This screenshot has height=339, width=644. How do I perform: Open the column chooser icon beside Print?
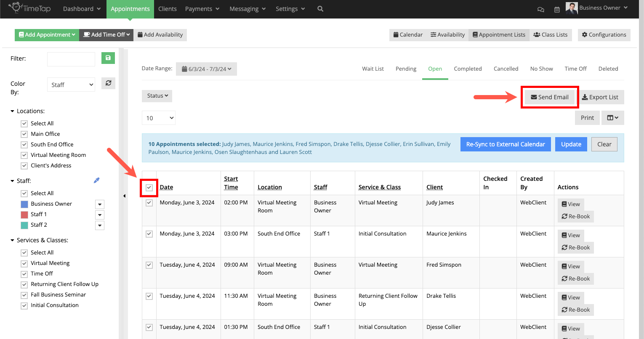pyautogui.click(x=612, y=117)
